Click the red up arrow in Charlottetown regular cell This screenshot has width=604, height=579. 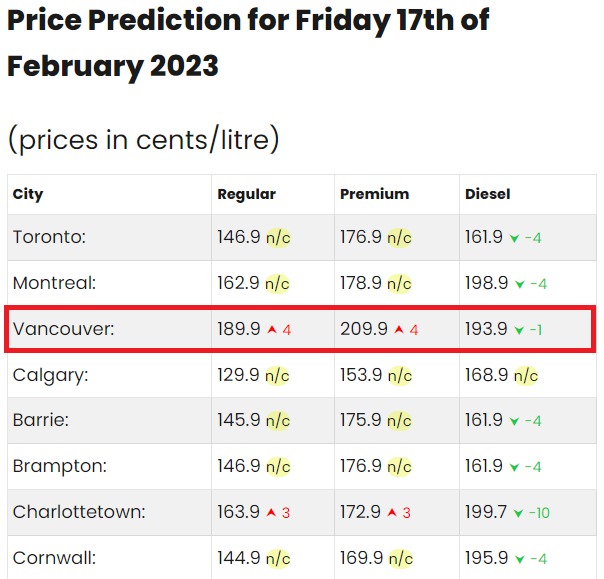point(271,512)
